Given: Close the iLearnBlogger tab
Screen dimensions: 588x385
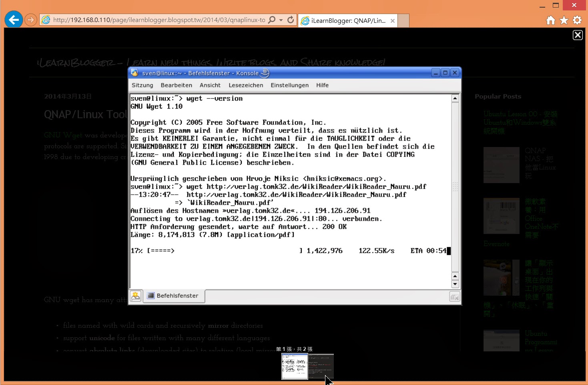Looking at the screenshot, I should [393, 21].
